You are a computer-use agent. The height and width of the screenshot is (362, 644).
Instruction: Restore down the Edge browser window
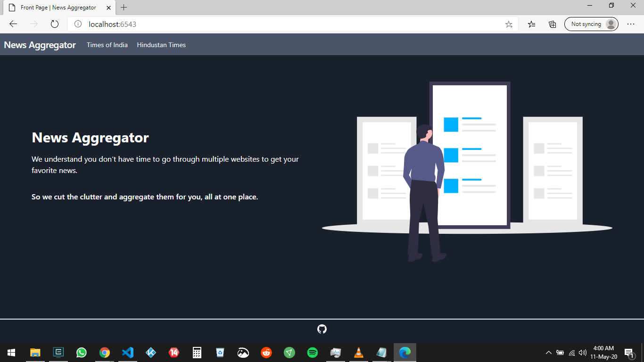point(611,5)
